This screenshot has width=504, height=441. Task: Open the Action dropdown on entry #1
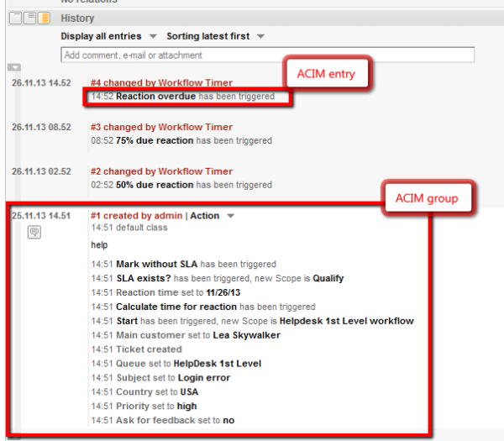[x=213, y=216]
